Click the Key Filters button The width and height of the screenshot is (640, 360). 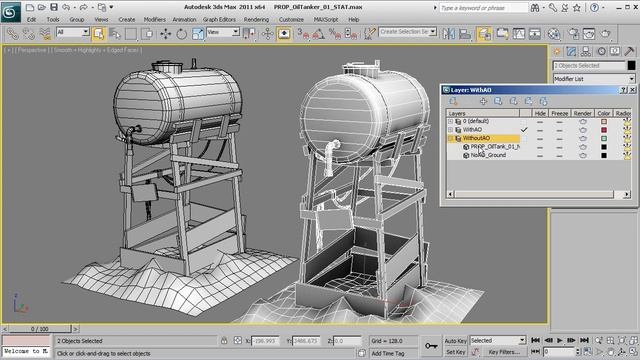[x=504, y=352]
